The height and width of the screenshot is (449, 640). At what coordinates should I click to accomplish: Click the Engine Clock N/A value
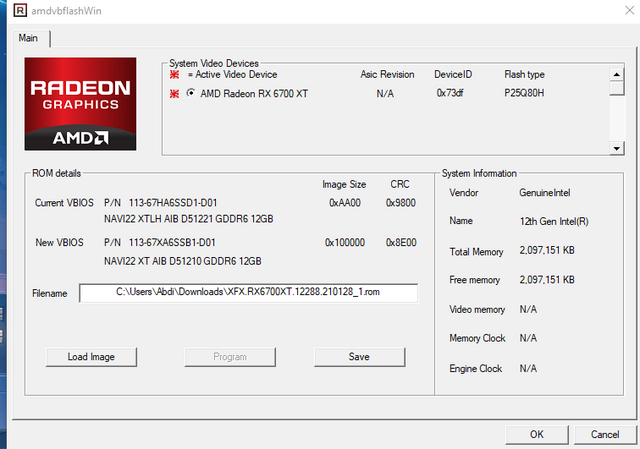click(528, 368)
